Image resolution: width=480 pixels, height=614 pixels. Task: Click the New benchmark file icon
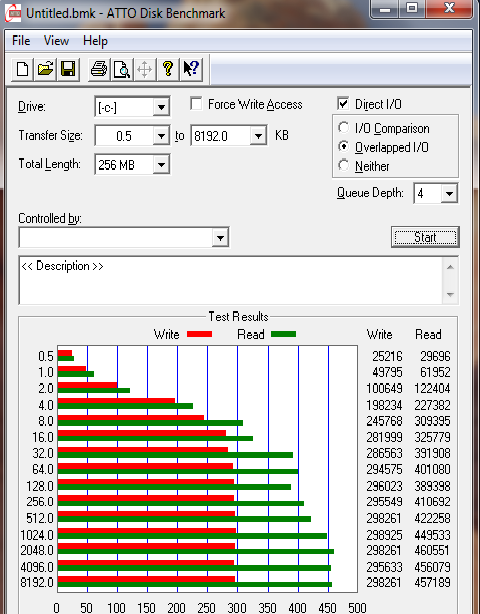tap(22, 70)
